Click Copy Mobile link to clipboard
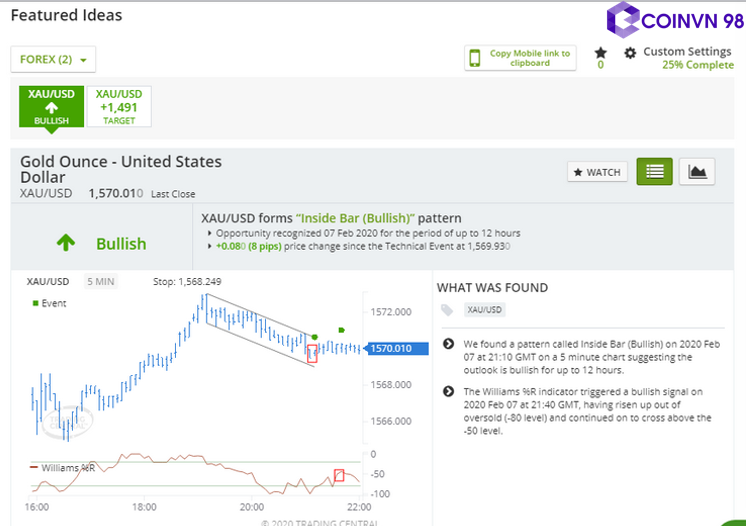This screenshot has width=746, height=526. [x=530, y=58]
